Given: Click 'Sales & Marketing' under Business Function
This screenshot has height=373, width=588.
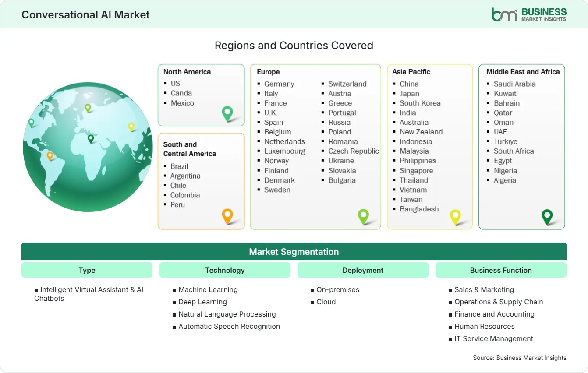Looking at the screenshot, I should tap(484, 290).
